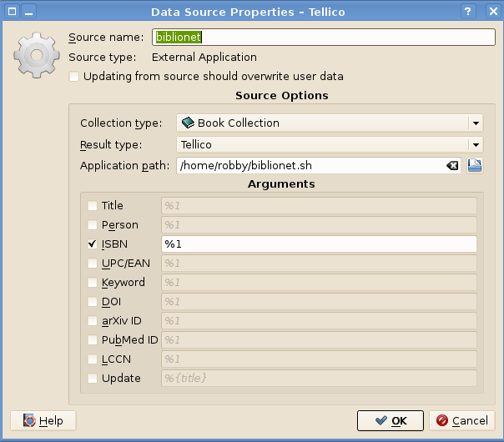Click the Cancel button
The height and width of the screenshot is (442, 504).
click(x=462, y=420)
